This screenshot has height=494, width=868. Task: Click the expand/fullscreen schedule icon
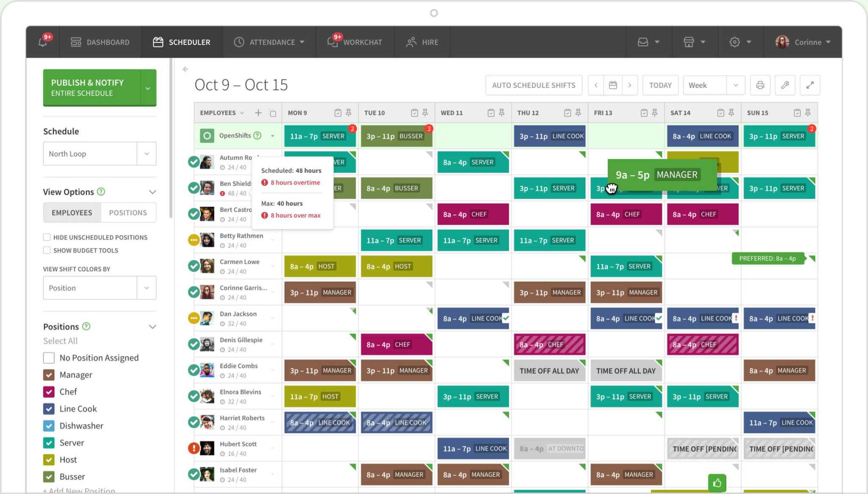(810, 85)
